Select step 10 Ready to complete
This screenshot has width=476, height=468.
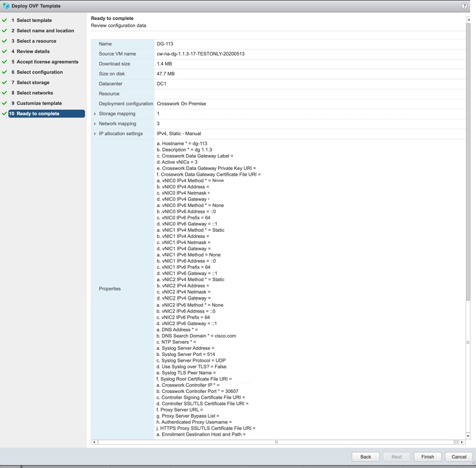point(46,114)
